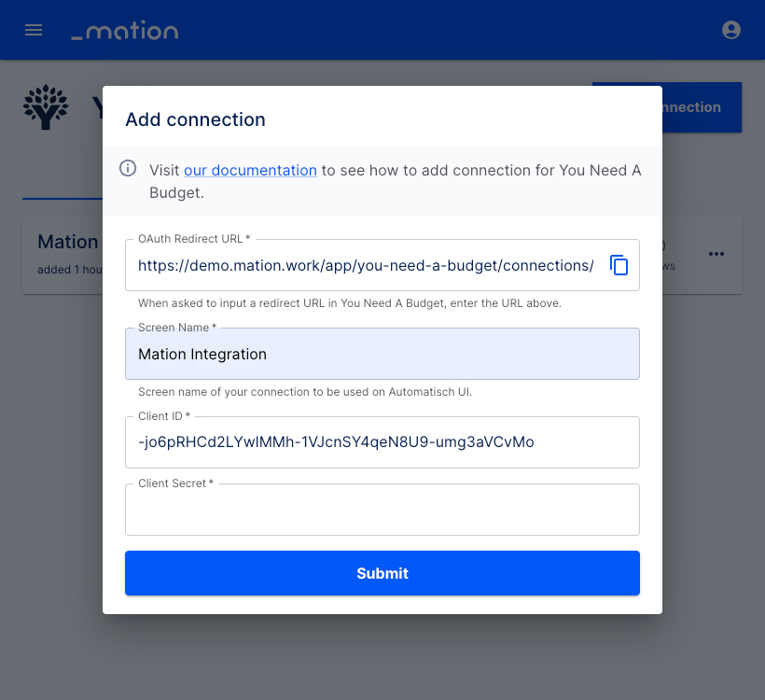Screen dimensions: 765x700
Task: Dismiss dialog via dimmed backdrop below it
Action: click(x=382, y=656)
